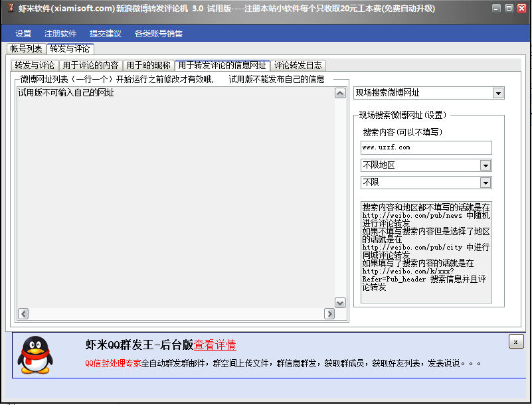Open the 查看详情 link

point(215,345)
